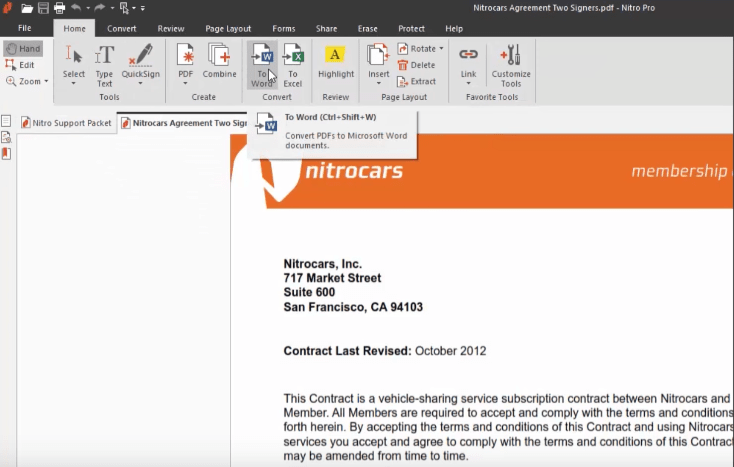Expand the Link dropdown arrow
This screenshot has height=467, width=734.
[468, 84]
